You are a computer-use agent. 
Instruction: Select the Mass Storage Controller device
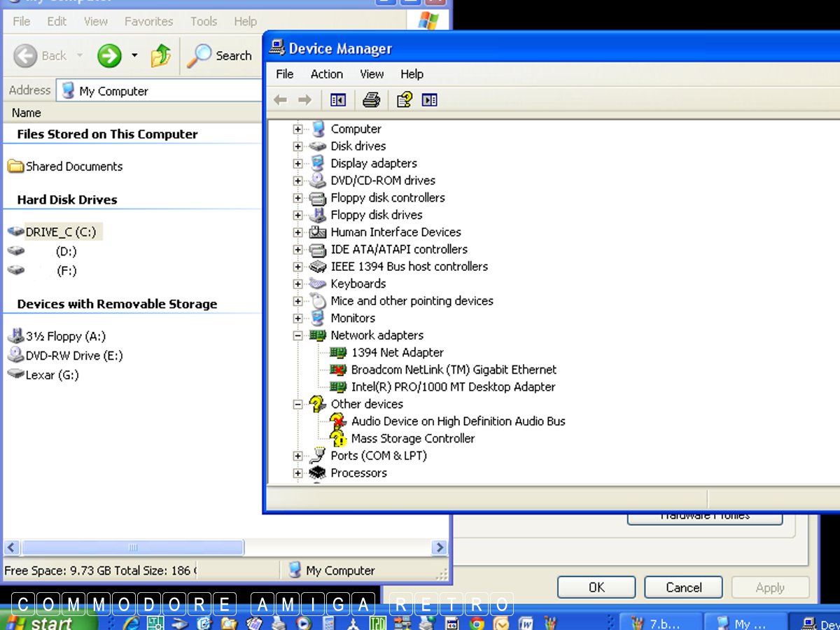(x=412, y=438)
